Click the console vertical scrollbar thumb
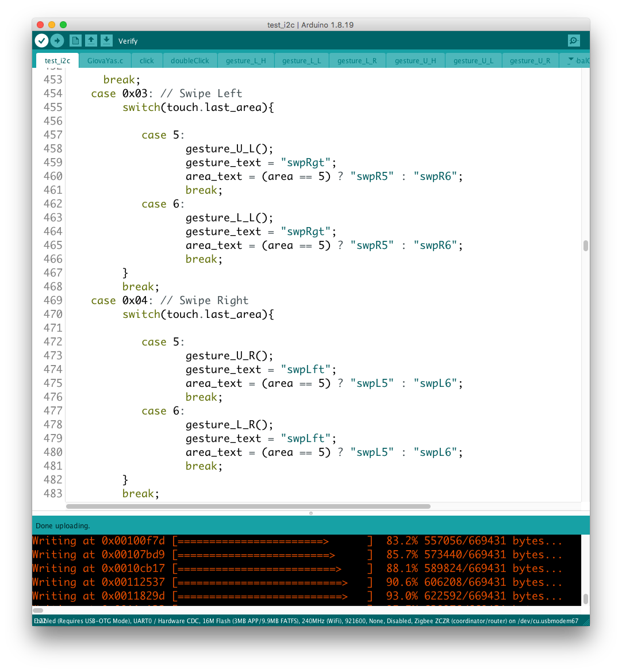The image size is (622, 672). coord(585,599)
